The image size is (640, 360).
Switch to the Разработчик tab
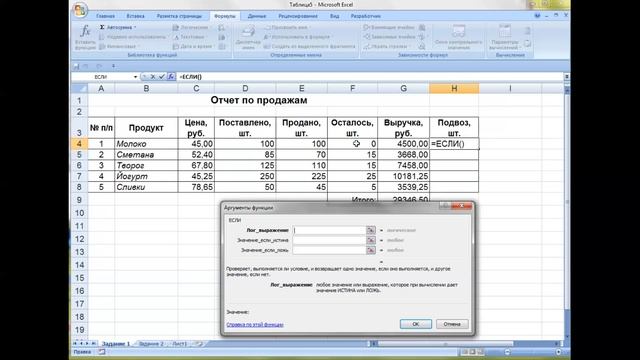pyautogui.click(x=366, y=16)
